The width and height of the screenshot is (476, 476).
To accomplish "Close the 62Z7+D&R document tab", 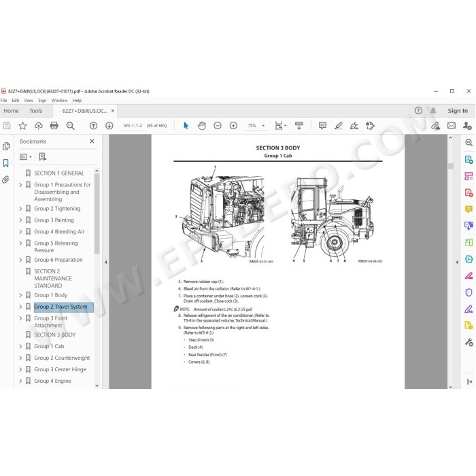I will 113,111.
